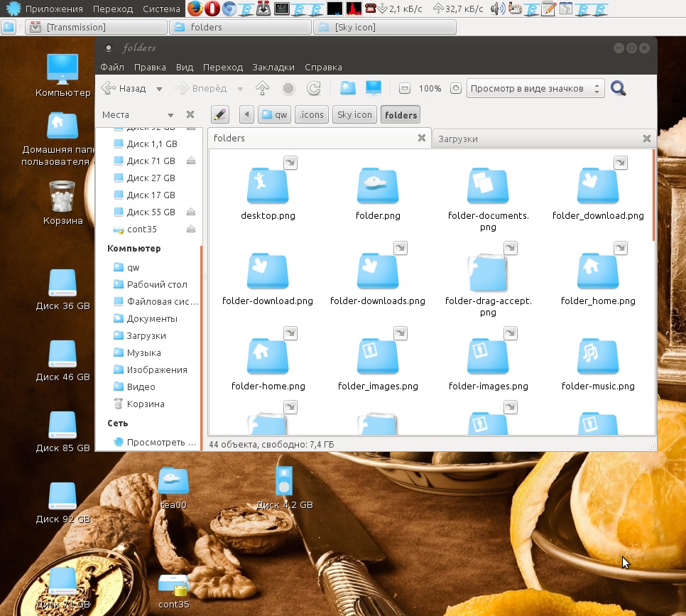Launch Firefox from the top panel
Image resolution: width=686 pixels, height=616 pixels.
195,9
